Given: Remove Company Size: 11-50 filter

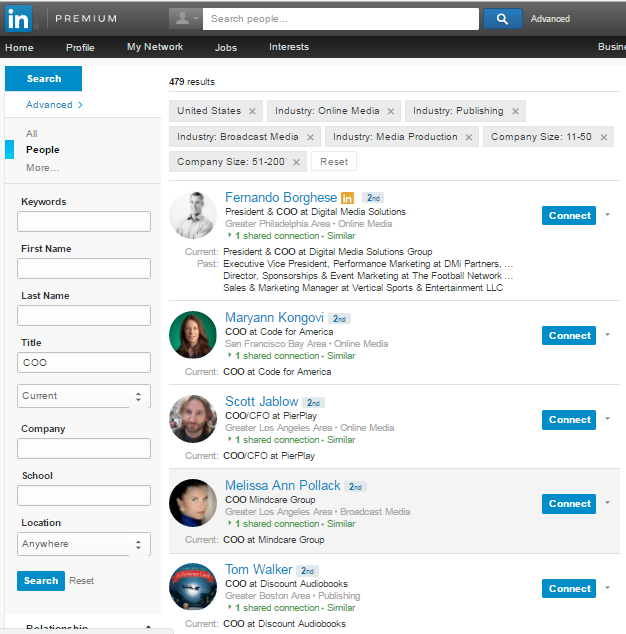Looking at the screenshot, I should 604,137.
